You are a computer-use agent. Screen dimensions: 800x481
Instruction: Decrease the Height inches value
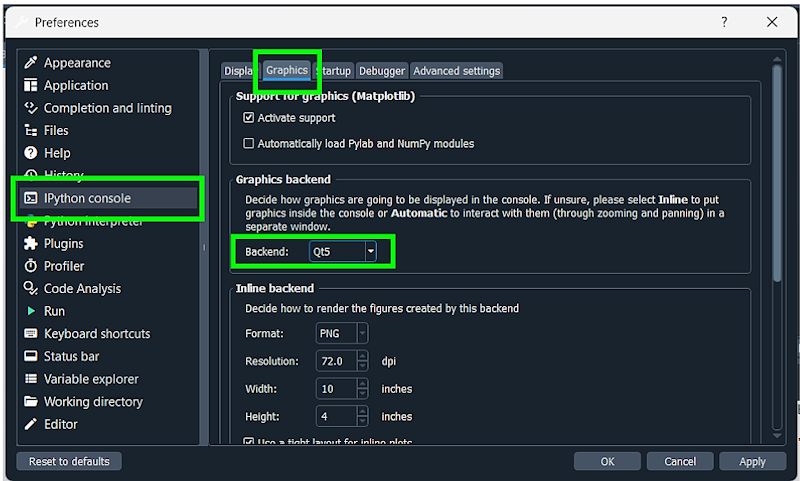[362, 421]
